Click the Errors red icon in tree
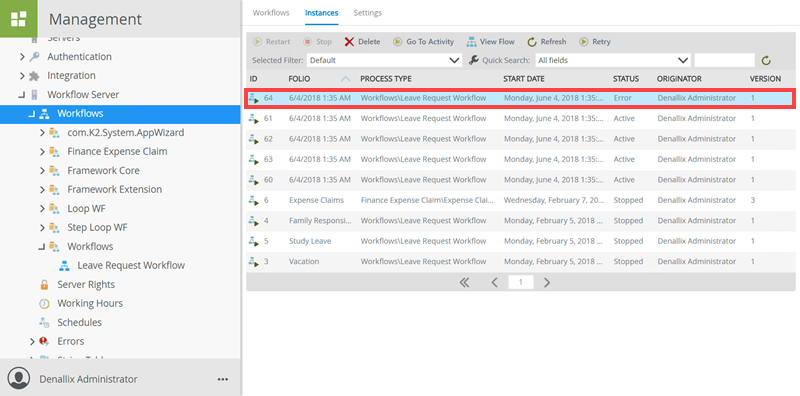Image resolution: width=800 pixels, height=396 pixels. tap(44, 341)
